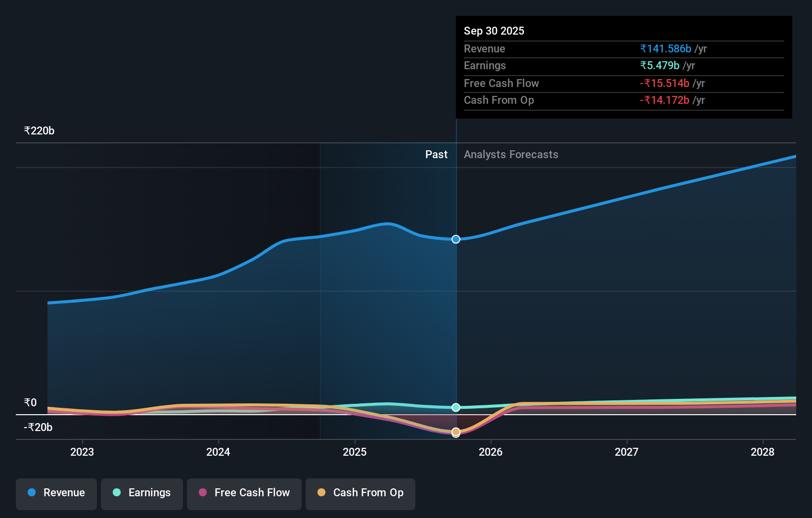Select the Revenue data point marker on the chart
This screenshot has height=518, width=812.
[x=455, y=239]
